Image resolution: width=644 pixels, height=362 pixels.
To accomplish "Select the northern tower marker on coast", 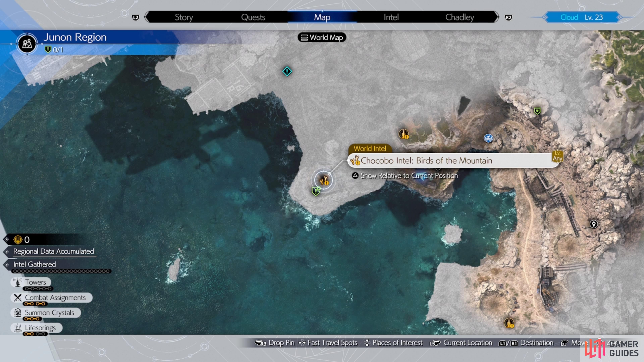I will pyautogui.click(x=404, y=134).
